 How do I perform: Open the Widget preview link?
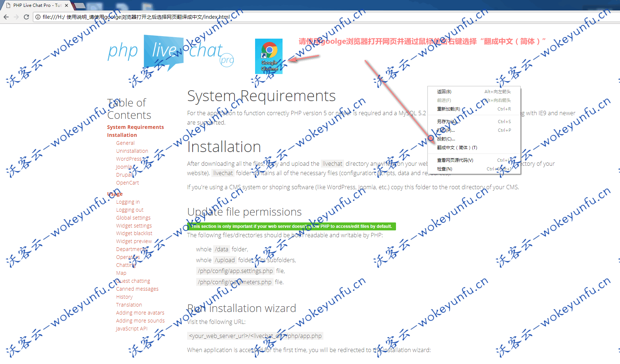[134, 241]
